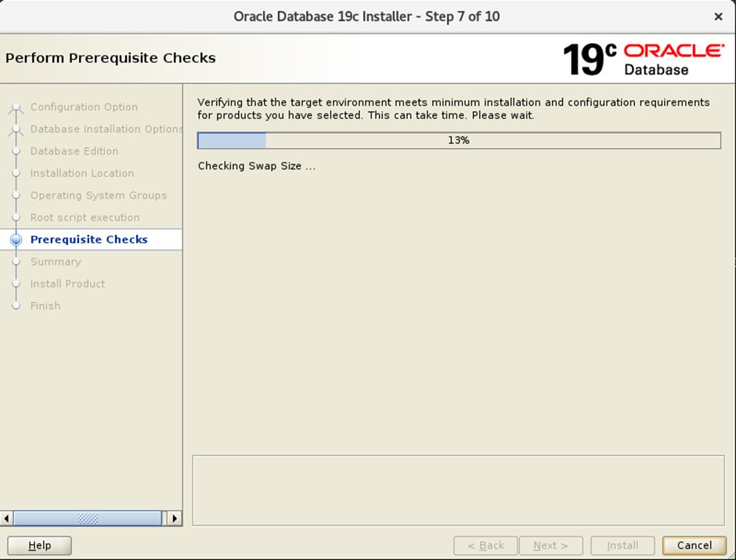The height and width of the screenshot is (560, 736).
Task: Select Installation Location step
Action: [x=82, y=173]
